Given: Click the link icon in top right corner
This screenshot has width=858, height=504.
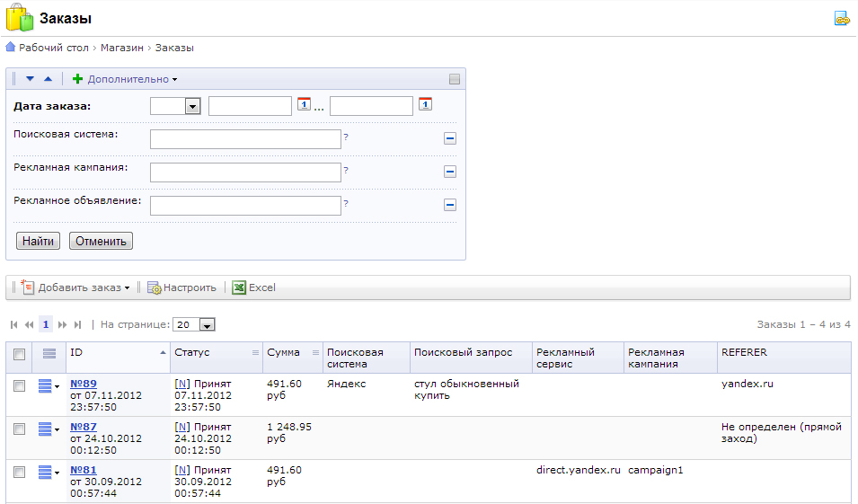Looking at the screenshot, I should (841, 18).
